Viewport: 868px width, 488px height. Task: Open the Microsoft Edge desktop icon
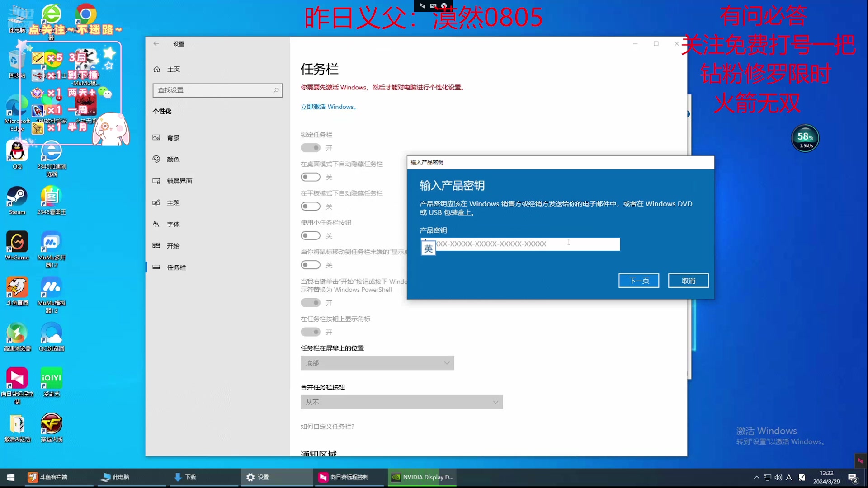(x=17, y=113)
